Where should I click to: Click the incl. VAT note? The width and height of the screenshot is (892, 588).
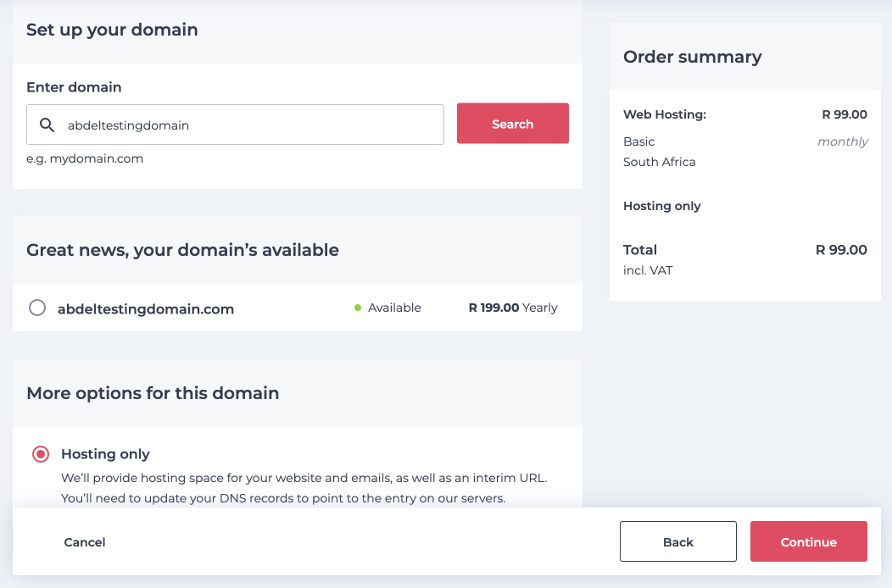(x=648, y=270)
